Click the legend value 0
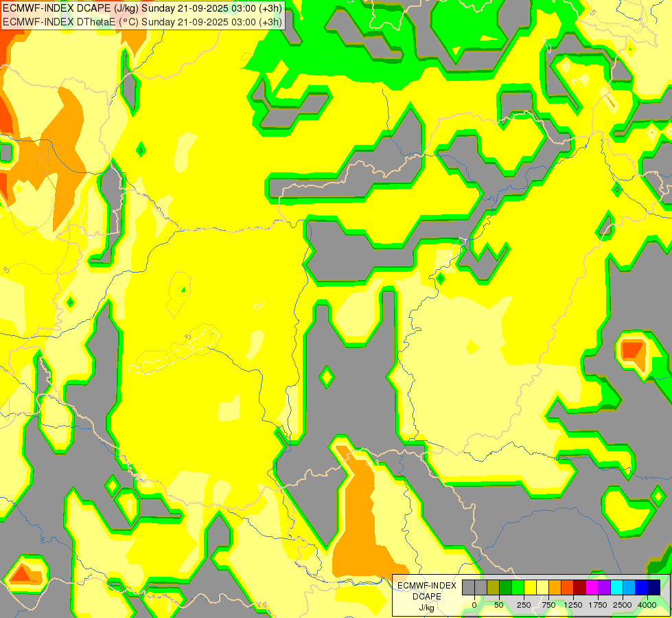Viewport: 672px width, 618px height. tap(474, 605)
